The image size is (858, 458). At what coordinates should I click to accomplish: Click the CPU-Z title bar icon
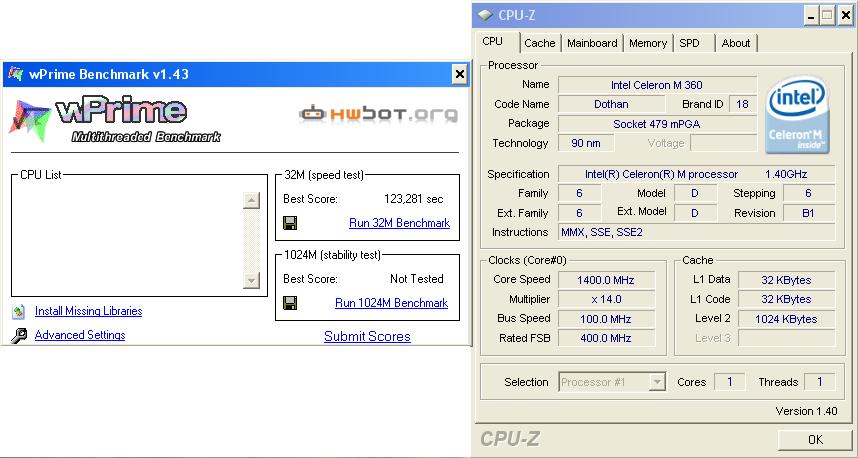[x=485, y=15]
